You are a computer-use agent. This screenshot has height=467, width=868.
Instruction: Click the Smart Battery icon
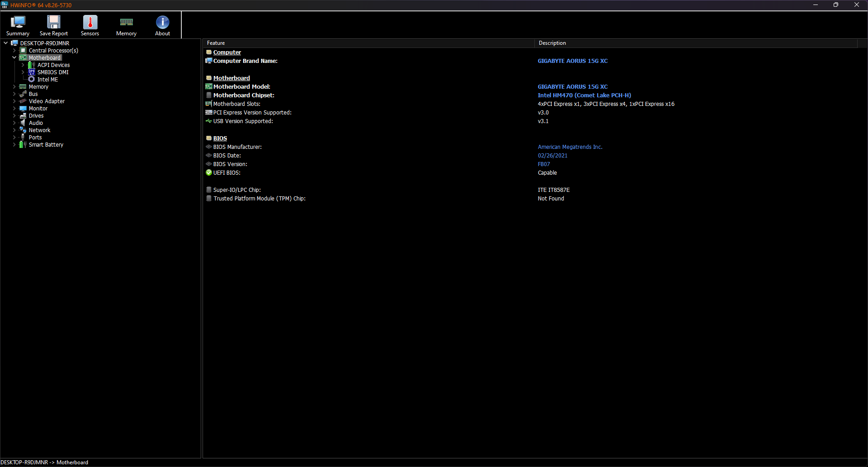tap(23, 145)
